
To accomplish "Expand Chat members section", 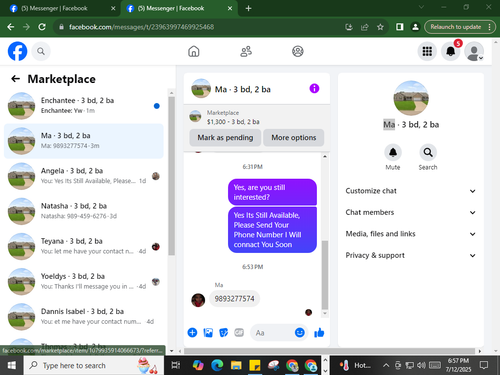I will (411, 212).
